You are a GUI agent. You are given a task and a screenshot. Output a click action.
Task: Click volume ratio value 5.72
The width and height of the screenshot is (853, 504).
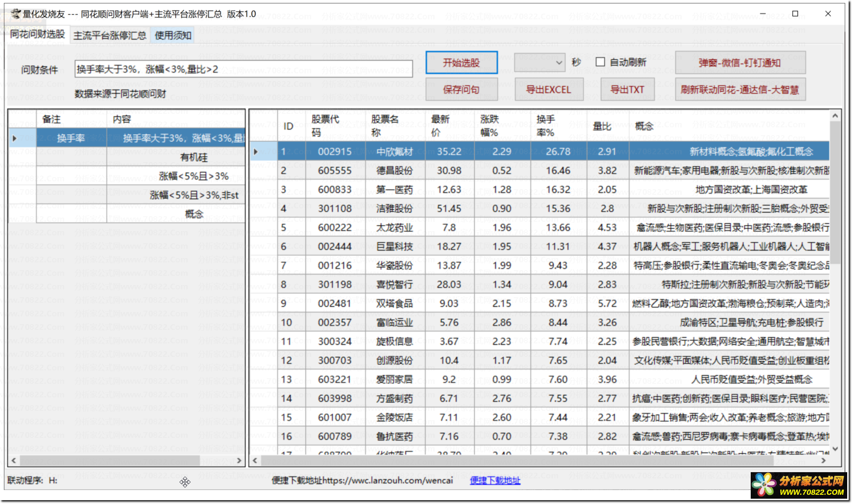click(607, 303)
